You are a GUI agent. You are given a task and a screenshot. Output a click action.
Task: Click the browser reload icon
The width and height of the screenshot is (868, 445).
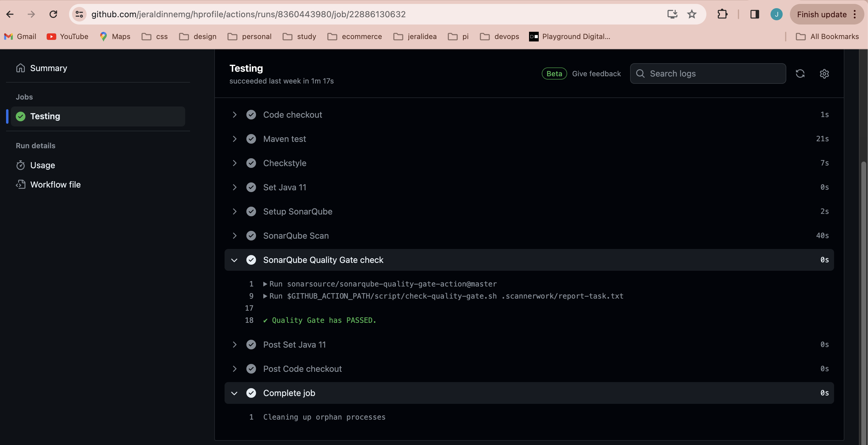pyautogui.click(x=53, y=14)
